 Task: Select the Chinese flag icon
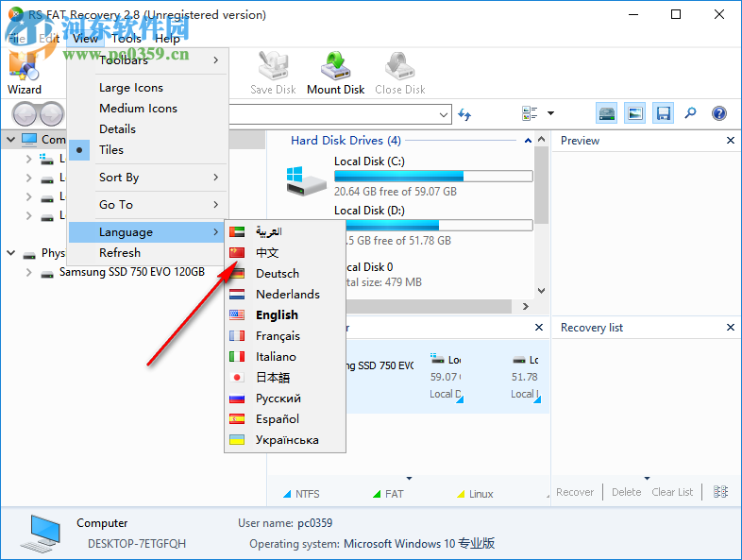(x=237, y=252)
